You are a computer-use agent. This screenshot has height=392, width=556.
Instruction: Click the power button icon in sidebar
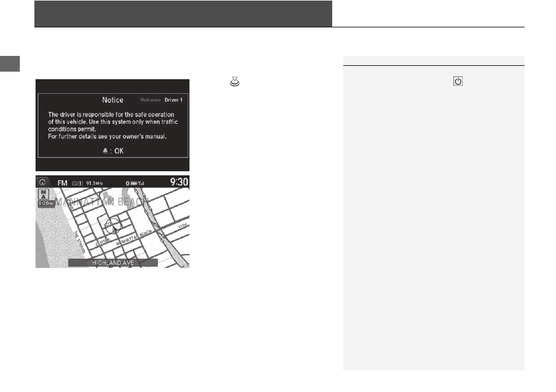[x=458, y=81]
